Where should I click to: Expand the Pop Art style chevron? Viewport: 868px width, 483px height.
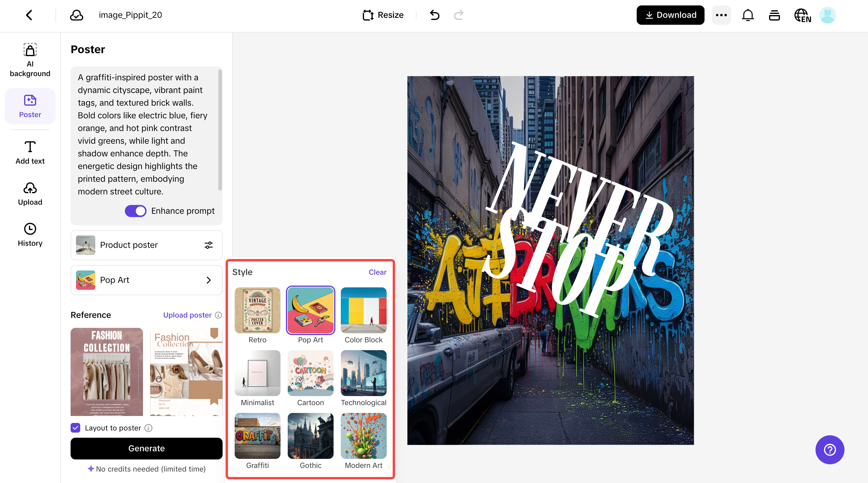click(209, 280)
